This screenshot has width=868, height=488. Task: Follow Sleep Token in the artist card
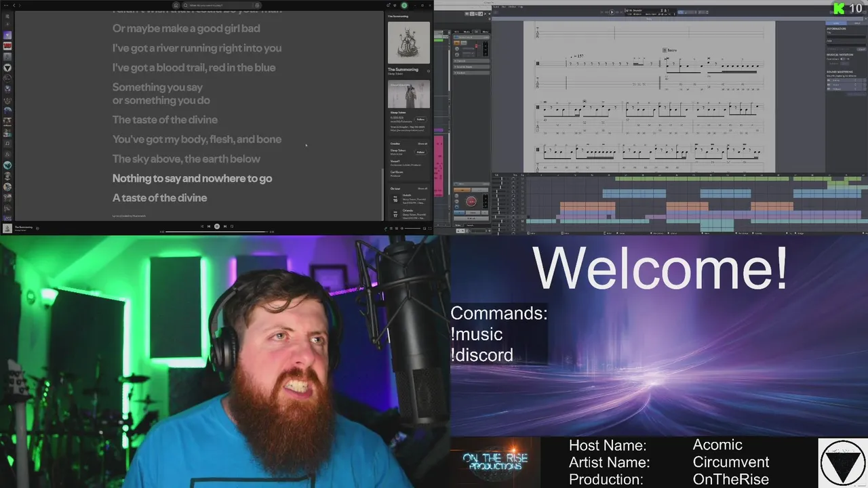click(421, 119)
